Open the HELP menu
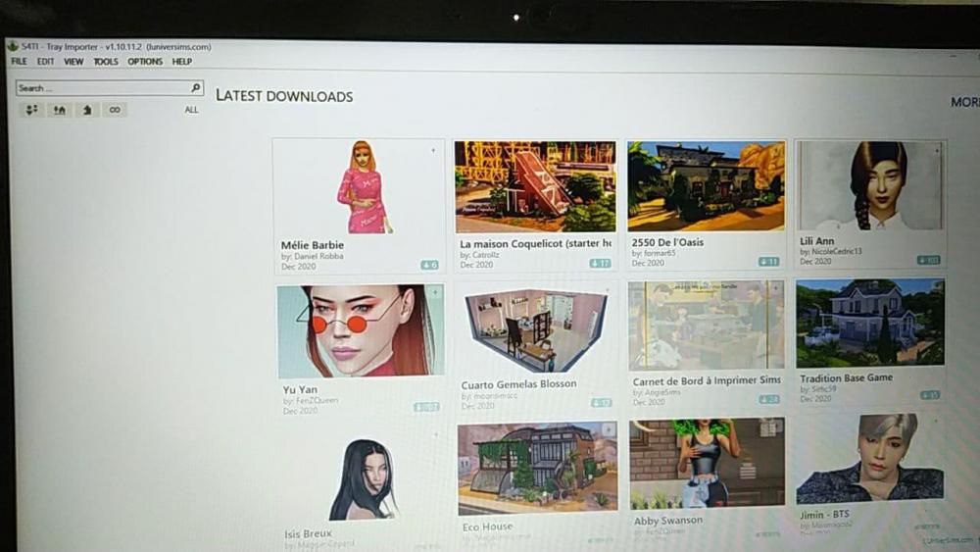 click(x=182, y=61)
